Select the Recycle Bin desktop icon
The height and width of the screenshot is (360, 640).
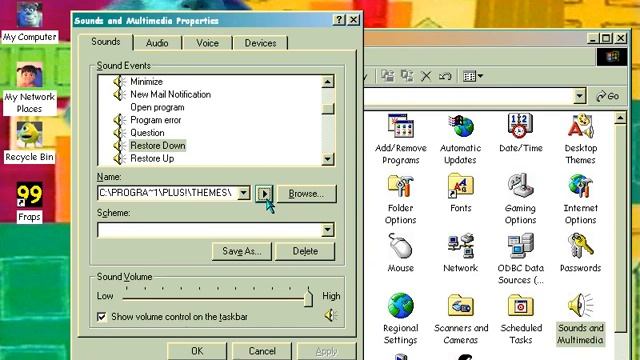tap(29, 135)
